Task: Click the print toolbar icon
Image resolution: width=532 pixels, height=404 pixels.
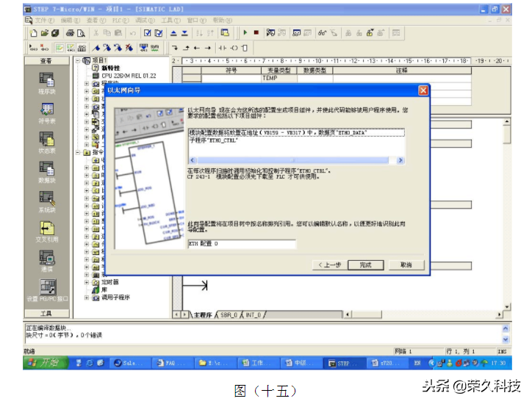Action: [70, 33]
